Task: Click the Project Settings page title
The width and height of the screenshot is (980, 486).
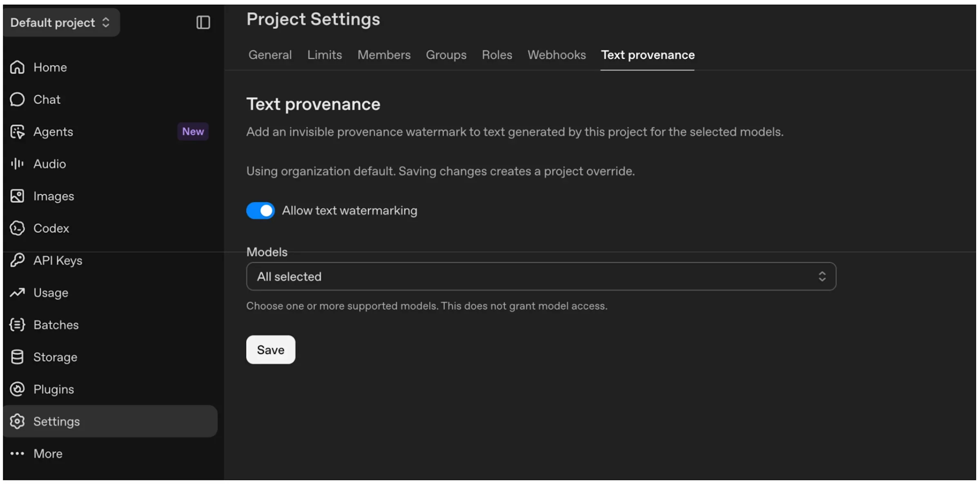Action: tap(313, 19)
